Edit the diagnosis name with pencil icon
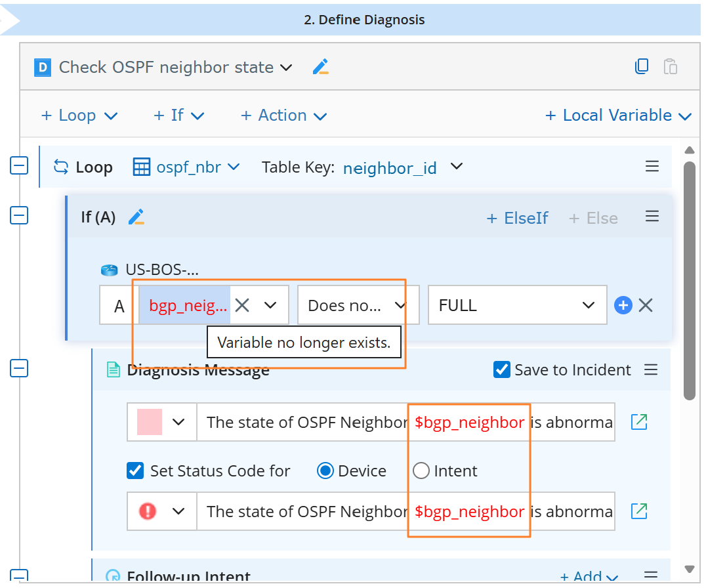This screenshot has height=588, width=706. click(321, 67)
